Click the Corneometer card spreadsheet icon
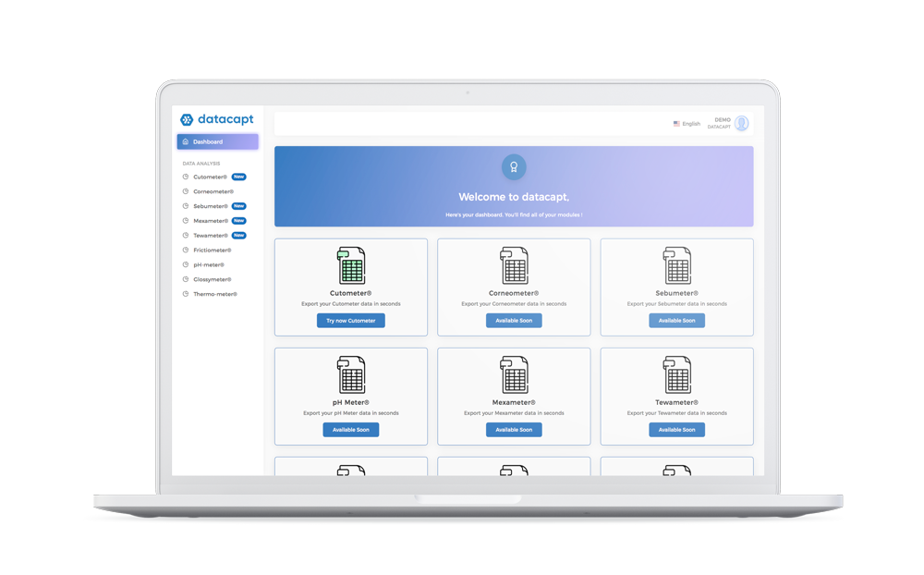This screenshot has height=575, width=924. tap(514, 265)
